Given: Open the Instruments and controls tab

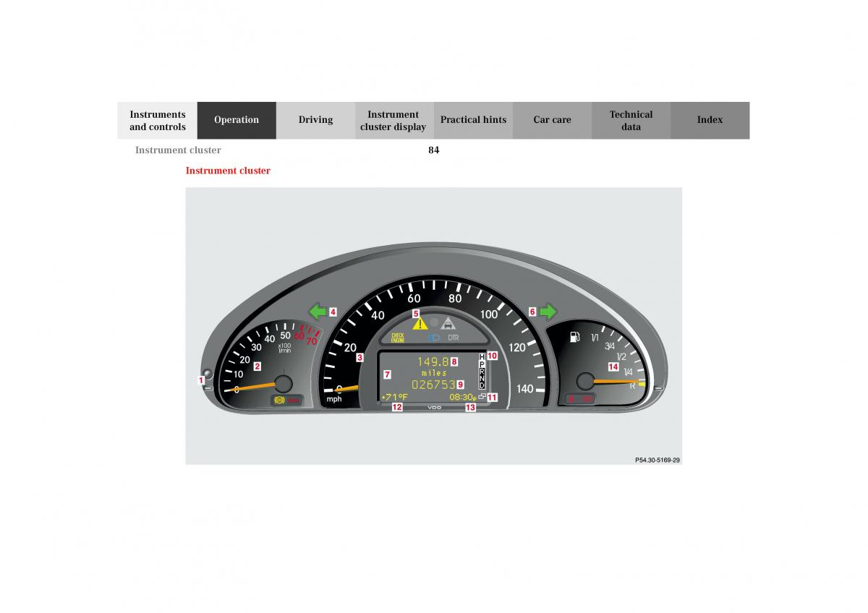Looking at the screenshot, I should coord(157,120).
